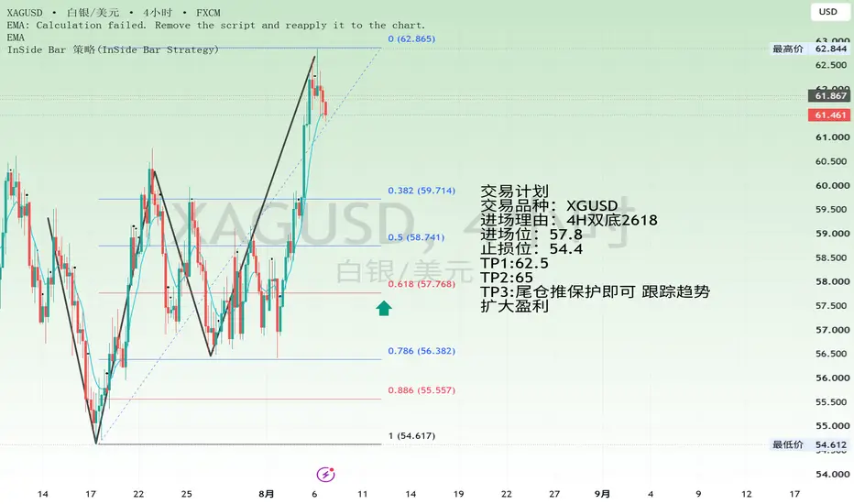The height and width of the screenshot is (504, 854).
Task: Open the 4小时 timeframe label
Action: point(158,13)
